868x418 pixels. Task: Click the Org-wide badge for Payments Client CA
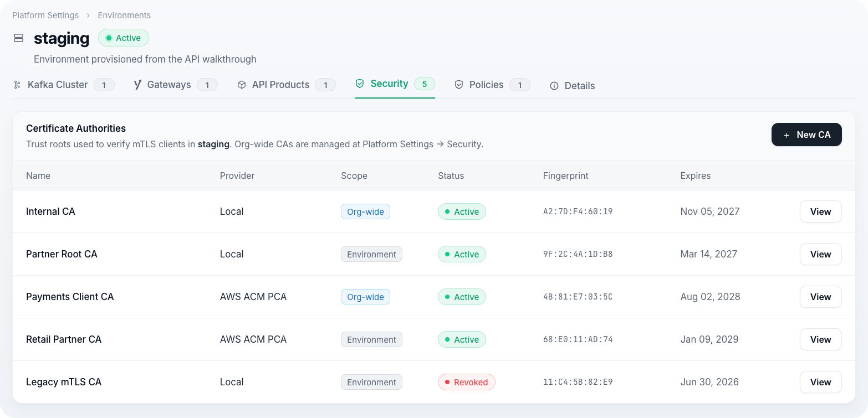[x=365, y=297]
